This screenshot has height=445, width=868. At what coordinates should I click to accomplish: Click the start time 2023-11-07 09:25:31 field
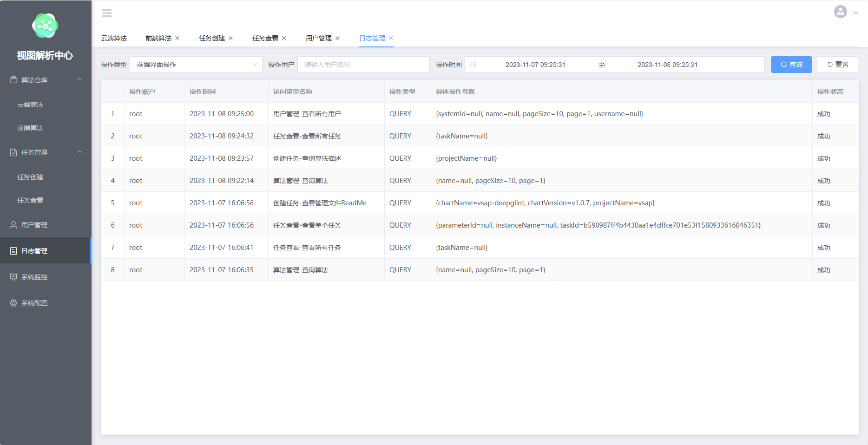pos(535,65)
